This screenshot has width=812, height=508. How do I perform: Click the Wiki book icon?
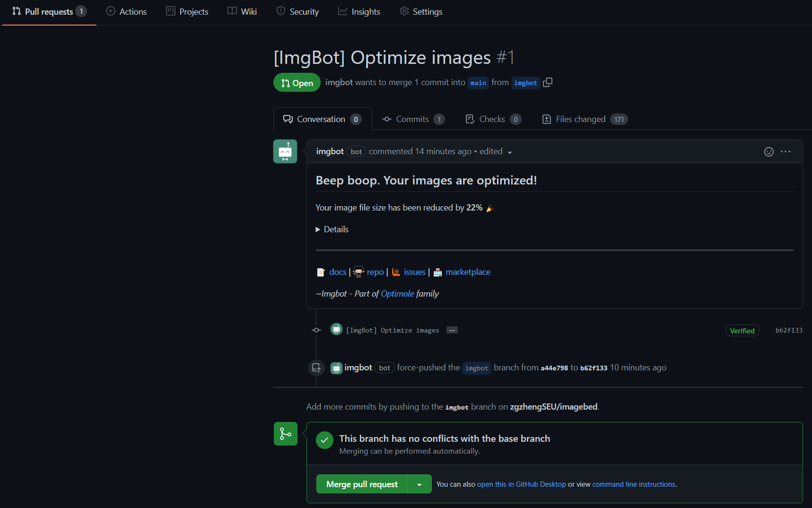coord(232,11)
